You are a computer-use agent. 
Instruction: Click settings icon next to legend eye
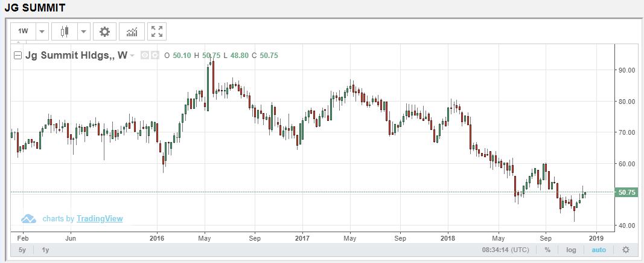(155, 56)
